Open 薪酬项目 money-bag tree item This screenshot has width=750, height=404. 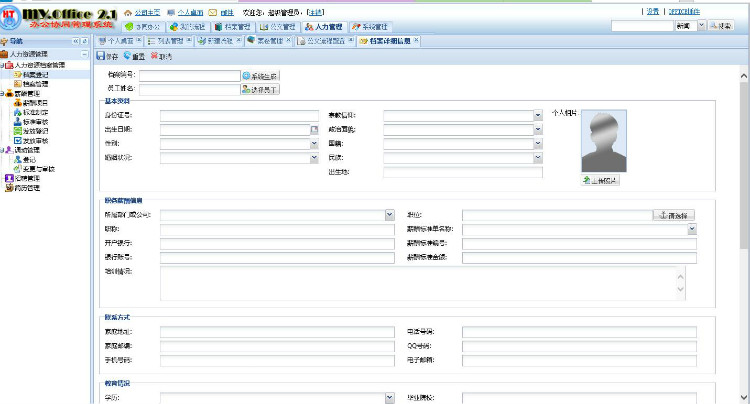pos(31,103)
